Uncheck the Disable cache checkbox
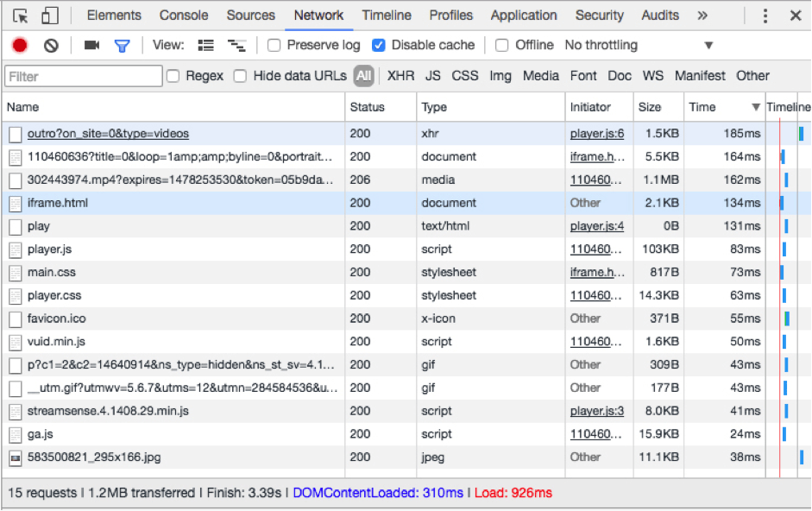The height and width of the screenshot is (511, 812). tap(379, 45)
